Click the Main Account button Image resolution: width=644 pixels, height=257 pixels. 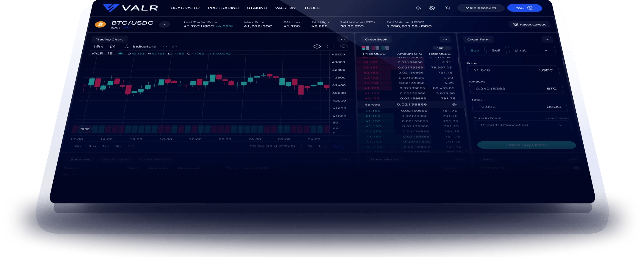point(481,8)
